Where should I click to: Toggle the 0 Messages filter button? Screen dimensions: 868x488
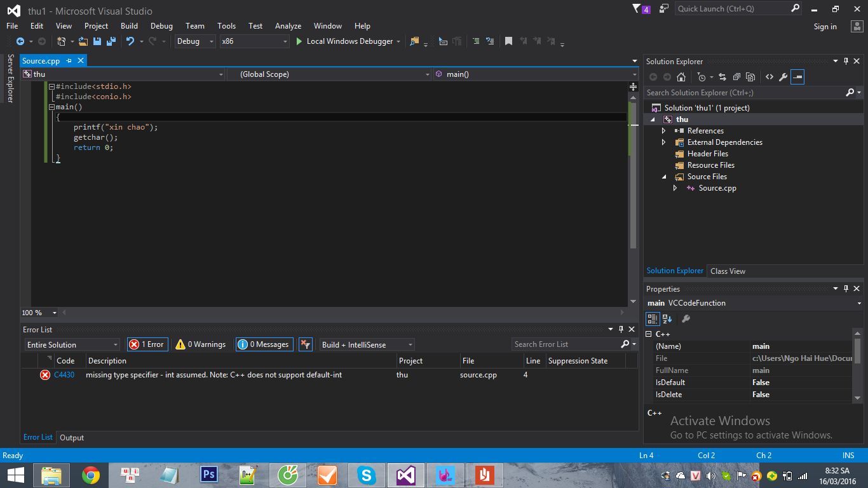[x=264, y=344]
